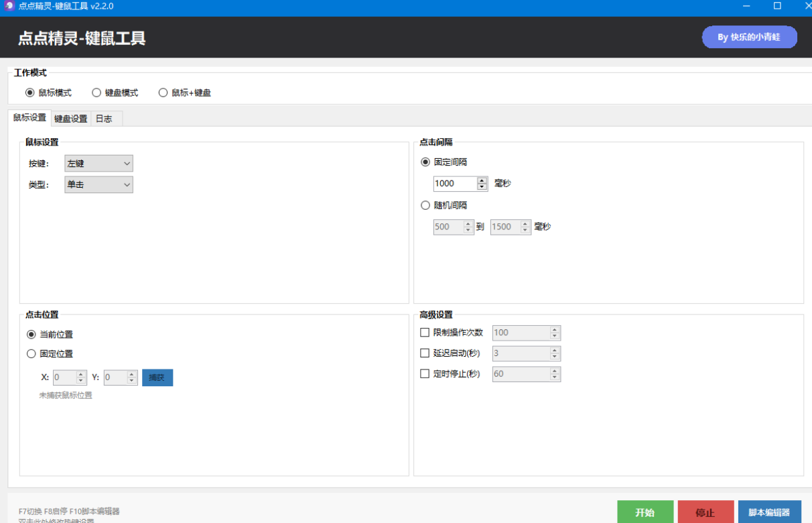Select 键盘模式 radio button
This screenshot has width=812, height=523.
pos(96,93)
